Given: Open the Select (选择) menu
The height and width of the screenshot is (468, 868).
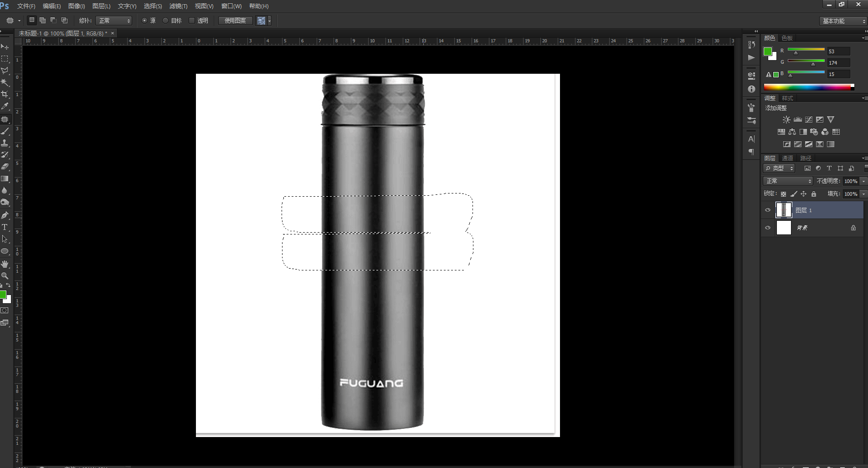Looking at the screenshot, I should pos(153,6).
